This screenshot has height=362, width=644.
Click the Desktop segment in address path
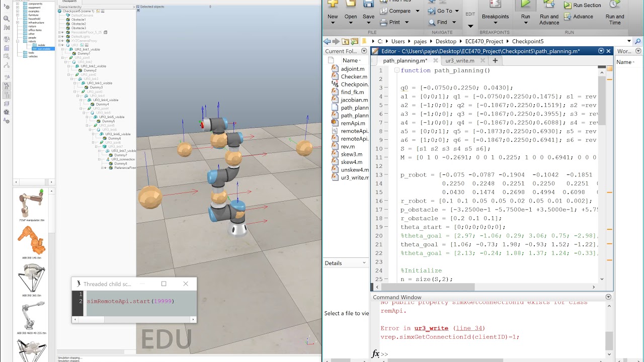(446, 41)
